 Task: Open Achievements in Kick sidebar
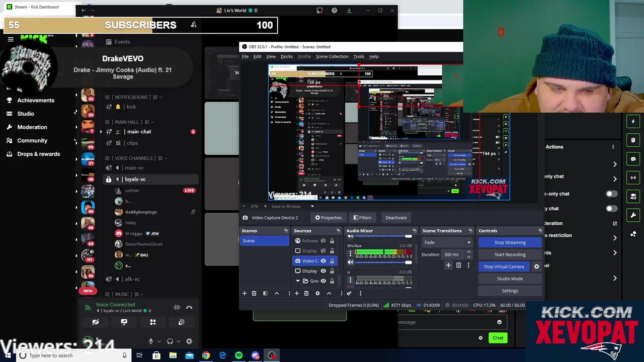pos(35,100)
